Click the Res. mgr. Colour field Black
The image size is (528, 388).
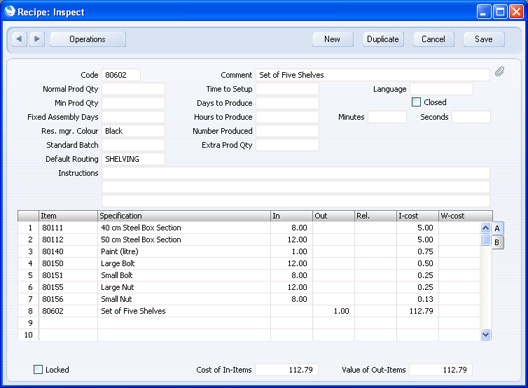pos(133,131)
